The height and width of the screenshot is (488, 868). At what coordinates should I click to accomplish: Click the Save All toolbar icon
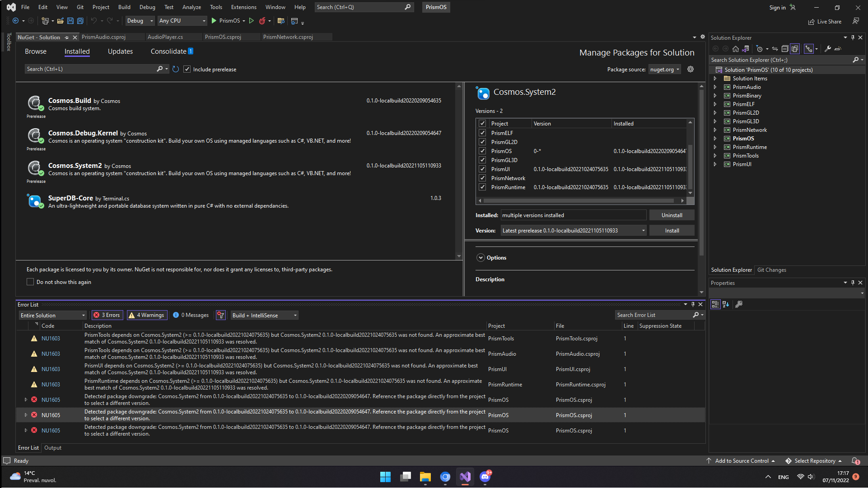[80, 21]
